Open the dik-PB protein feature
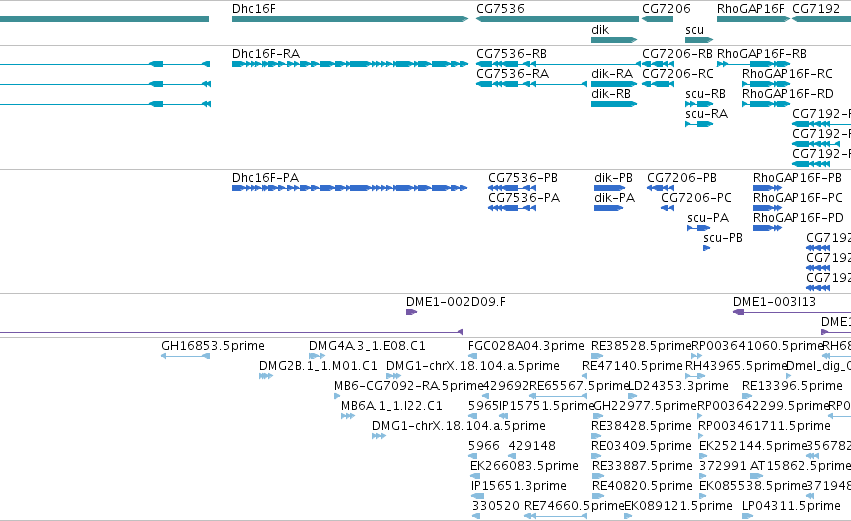This screenshot has width=851, height=521. [609, 188]
